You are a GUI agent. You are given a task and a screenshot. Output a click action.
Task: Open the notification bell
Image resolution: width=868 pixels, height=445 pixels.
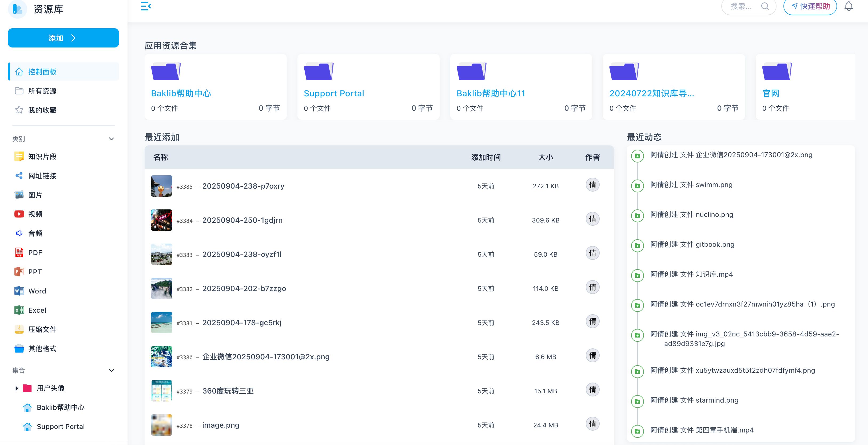click(849, 6)
